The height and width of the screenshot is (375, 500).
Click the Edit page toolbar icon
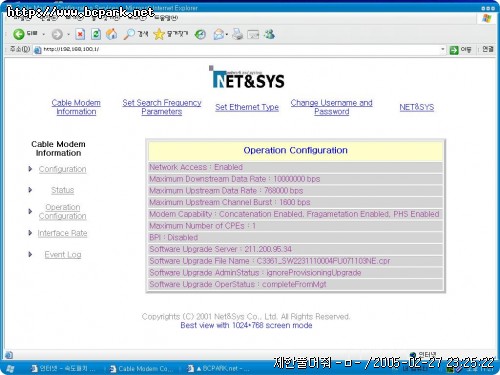coord(253,34)
